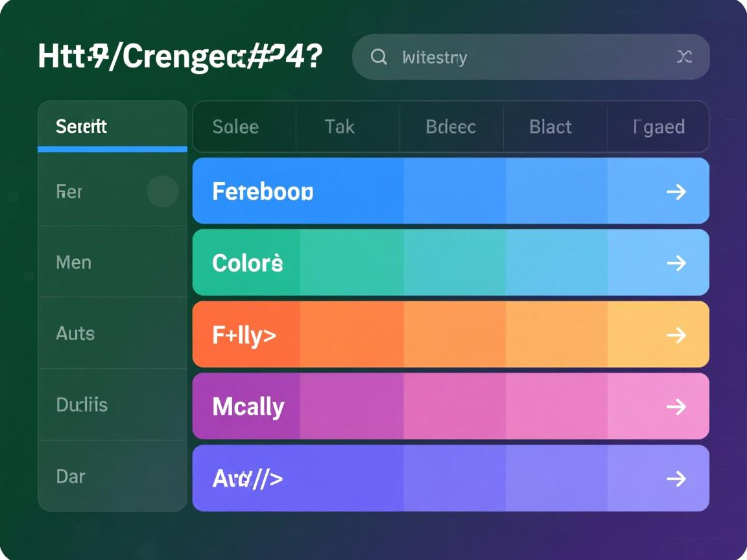Open the Solee column tab

pyautogui.click(x=235, y=126)
